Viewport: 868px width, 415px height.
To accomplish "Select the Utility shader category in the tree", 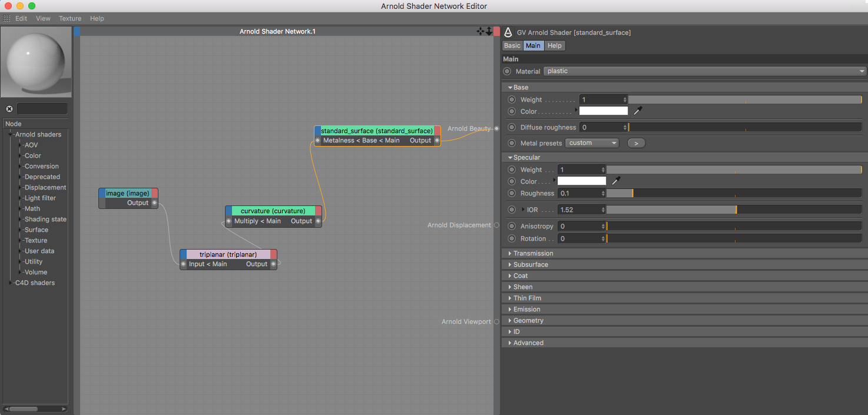I will tap(34, 261).
